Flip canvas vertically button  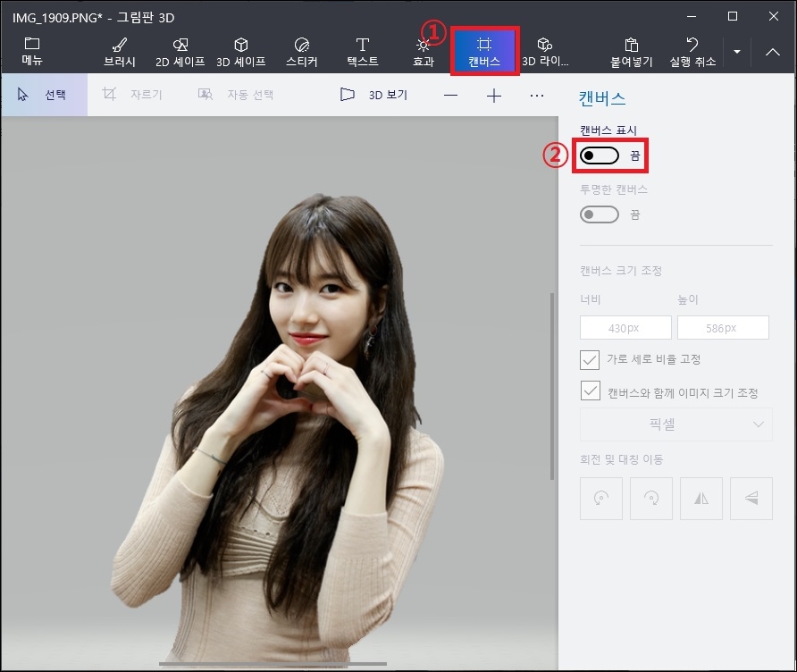pyautogui.click(x=751, y=498)
